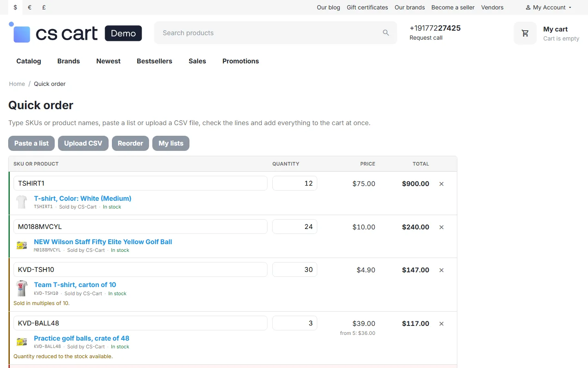Open the Brands menu item
The width and height of the screenshot is (588, 368).
coord(69,61)
